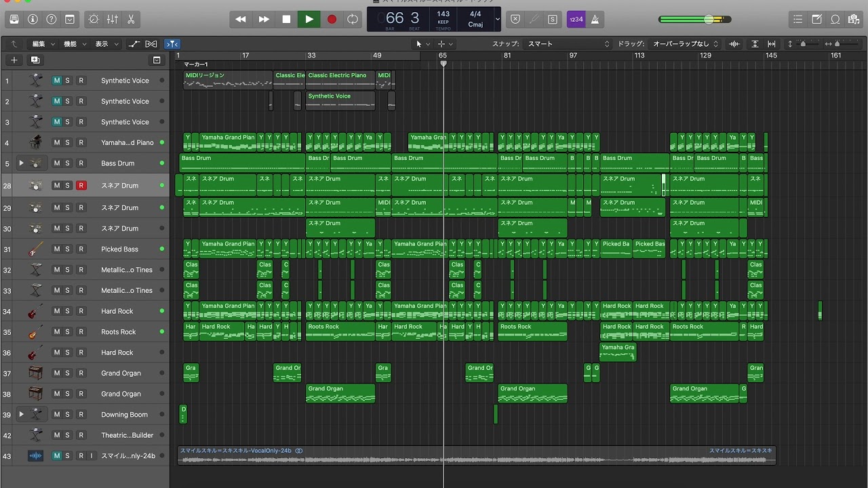This screenshot has height=488, width=868.
Task: Select the scissors Editors button
Action: click(x=130, y=20)
